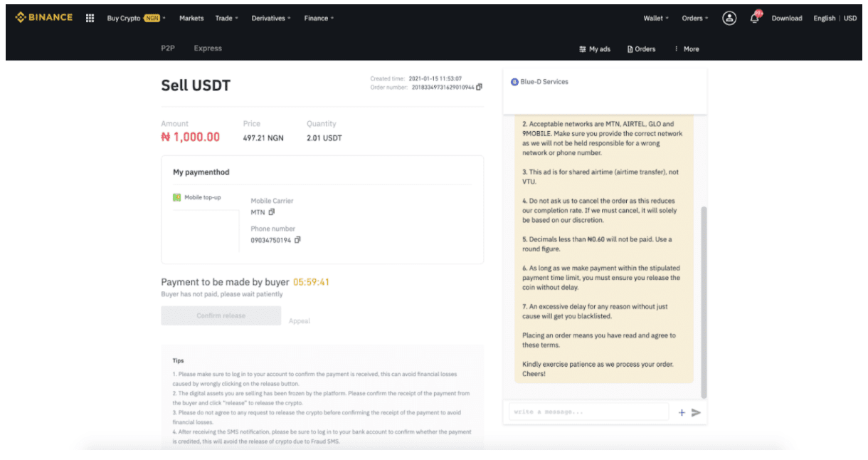
Task: Open the P2P Orders page
Action: point(641,49)
